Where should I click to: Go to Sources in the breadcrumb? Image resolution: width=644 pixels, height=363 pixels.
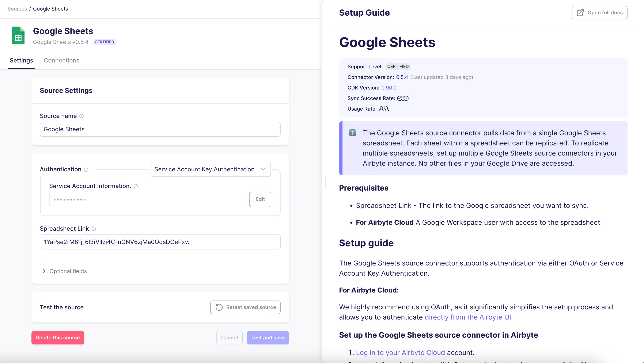[17, 9]
